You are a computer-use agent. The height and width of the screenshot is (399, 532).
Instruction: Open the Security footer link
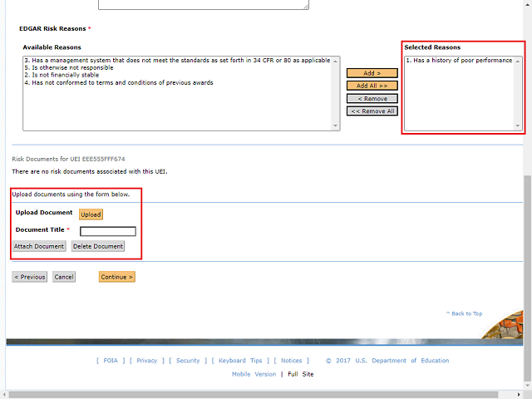(188, 360)
